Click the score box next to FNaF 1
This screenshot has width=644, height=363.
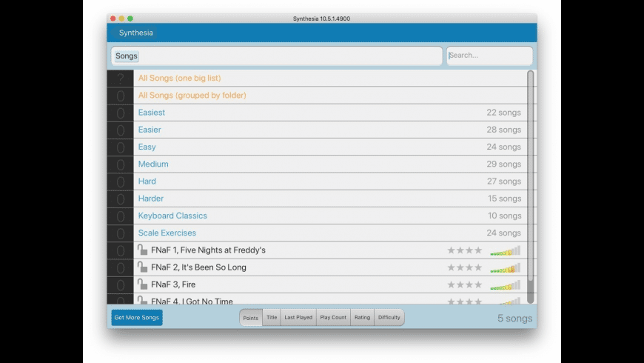pyautogui.click(x=121, y=250)
